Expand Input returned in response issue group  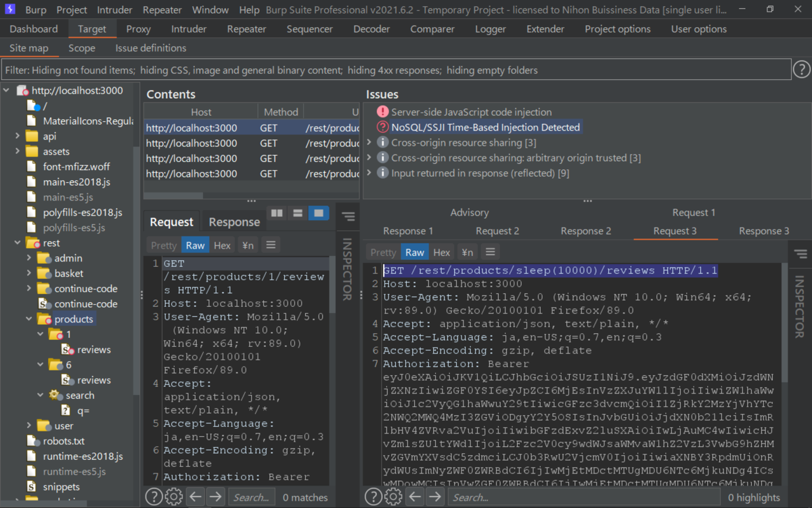[369, 173]
